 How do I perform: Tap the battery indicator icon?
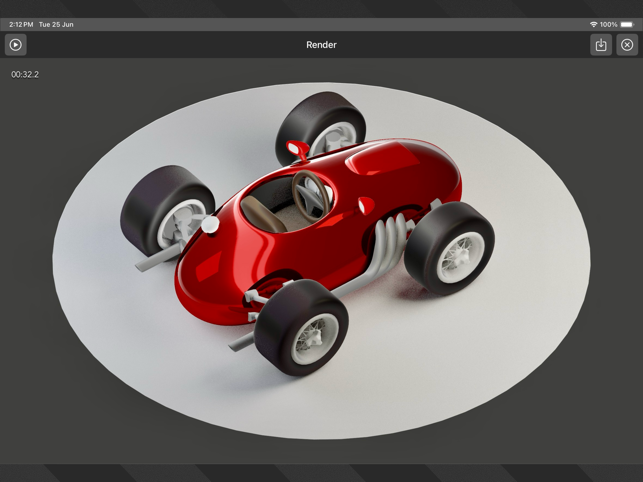click(627, 25)
